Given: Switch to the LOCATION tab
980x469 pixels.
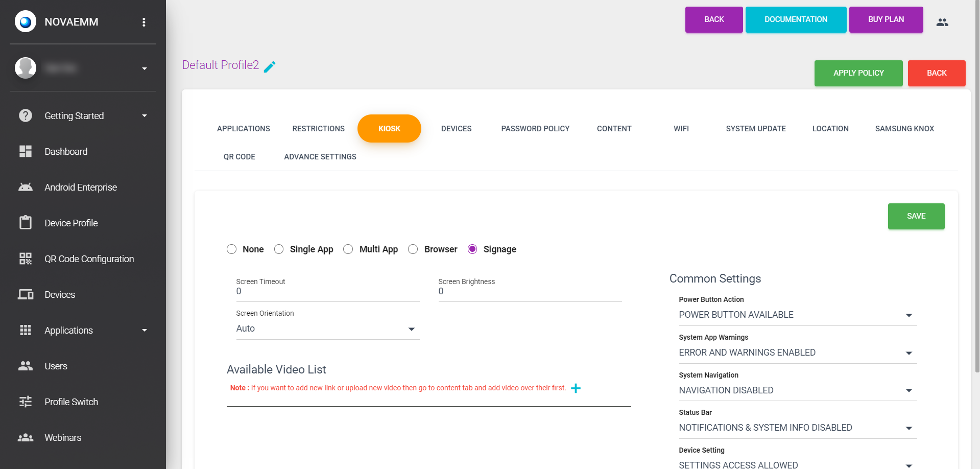Looking at the screenshot, I should [830, 129].
